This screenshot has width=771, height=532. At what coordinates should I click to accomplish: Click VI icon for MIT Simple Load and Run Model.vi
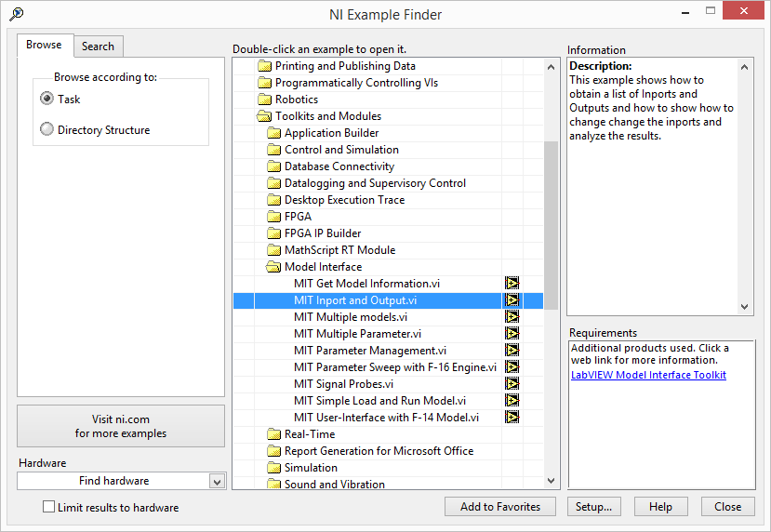512,401
